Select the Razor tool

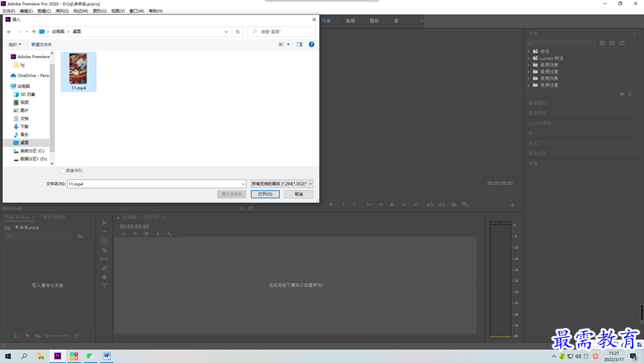tap(104, 250)
